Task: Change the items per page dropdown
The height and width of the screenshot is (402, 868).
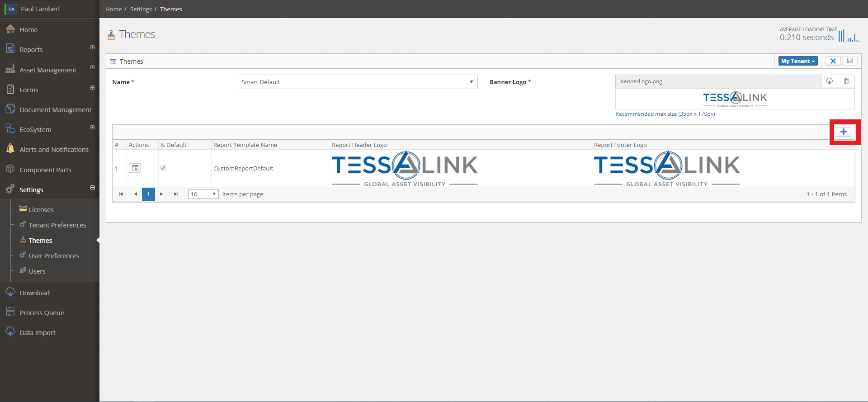Action: click(x=203, y=194)
